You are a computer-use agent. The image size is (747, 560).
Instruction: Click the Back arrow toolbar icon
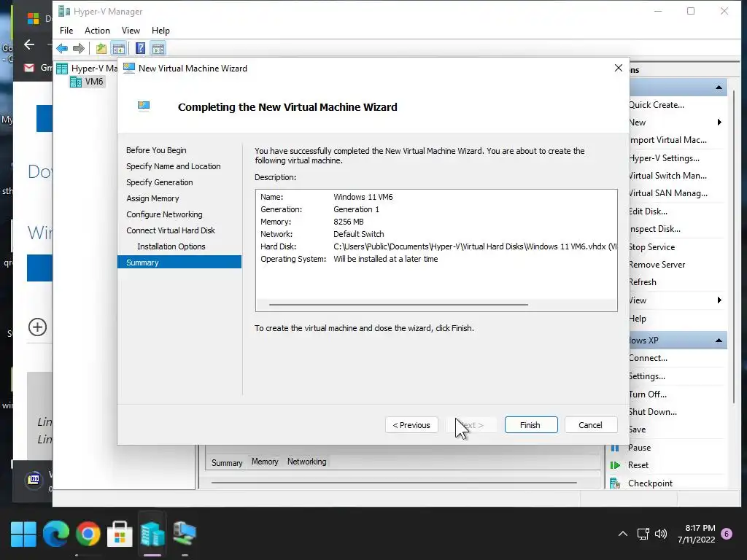[62, 48]
